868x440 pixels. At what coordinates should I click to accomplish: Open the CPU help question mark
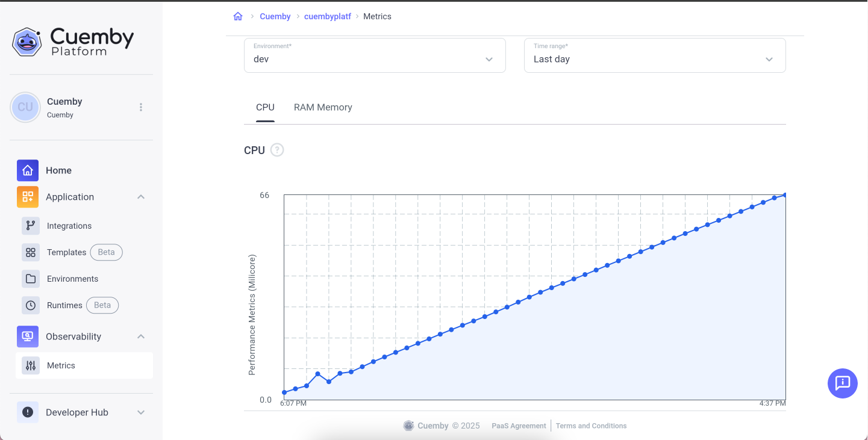(x=277, y=150)
